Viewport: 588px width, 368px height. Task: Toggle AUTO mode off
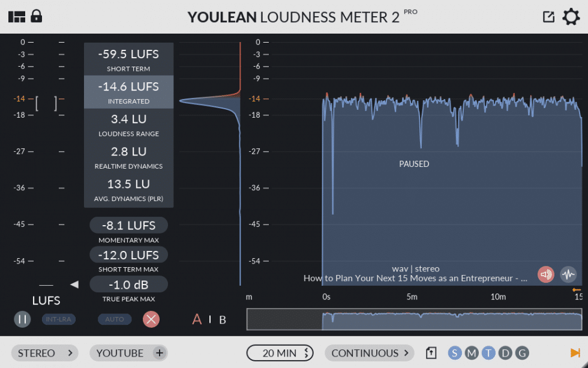115,319
